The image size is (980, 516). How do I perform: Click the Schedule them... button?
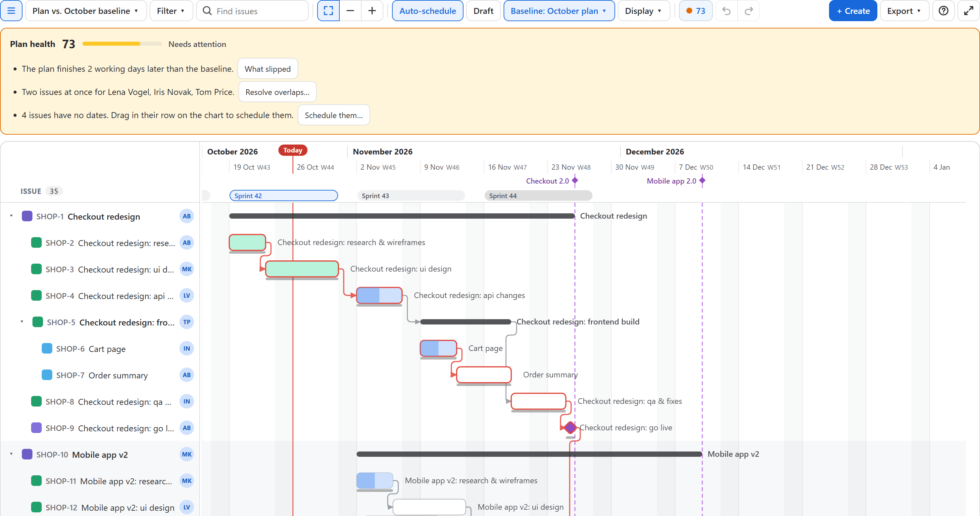click(334, 115)
